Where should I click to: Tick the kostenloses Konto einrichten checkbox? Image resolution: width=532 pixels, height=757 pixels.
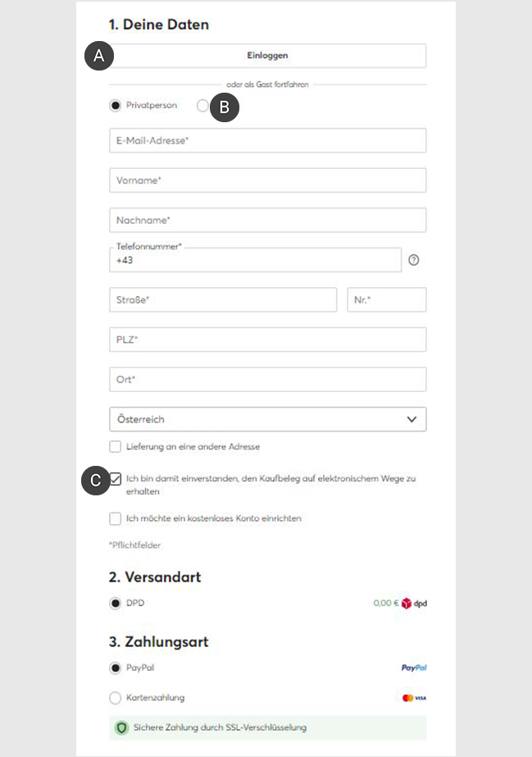115,518
